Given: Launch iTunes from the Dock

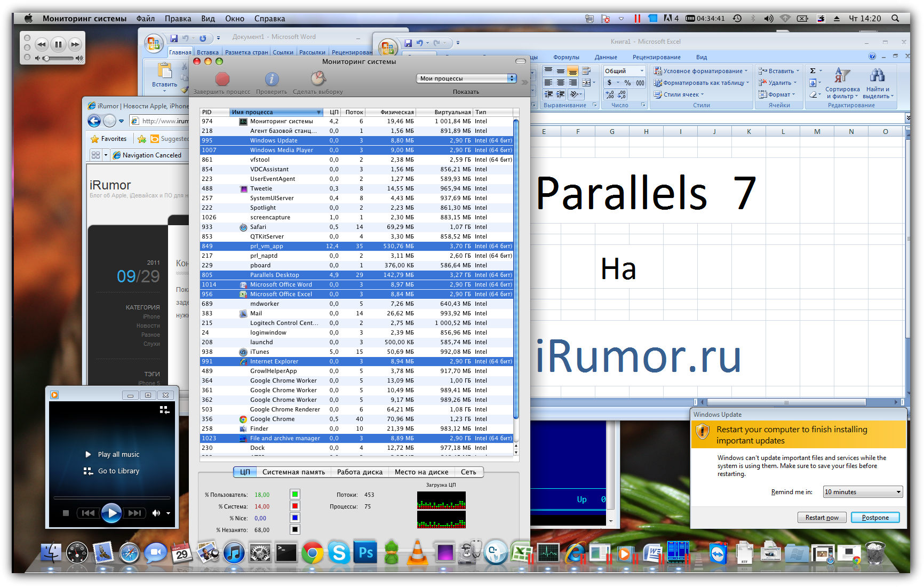Looking at the screenshot, I should (234, 553).
